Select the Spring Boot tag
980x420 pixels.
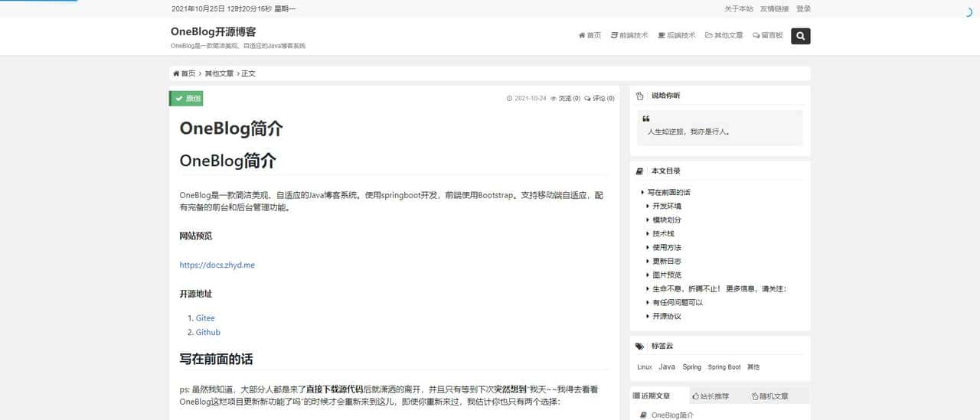point(724,367)
